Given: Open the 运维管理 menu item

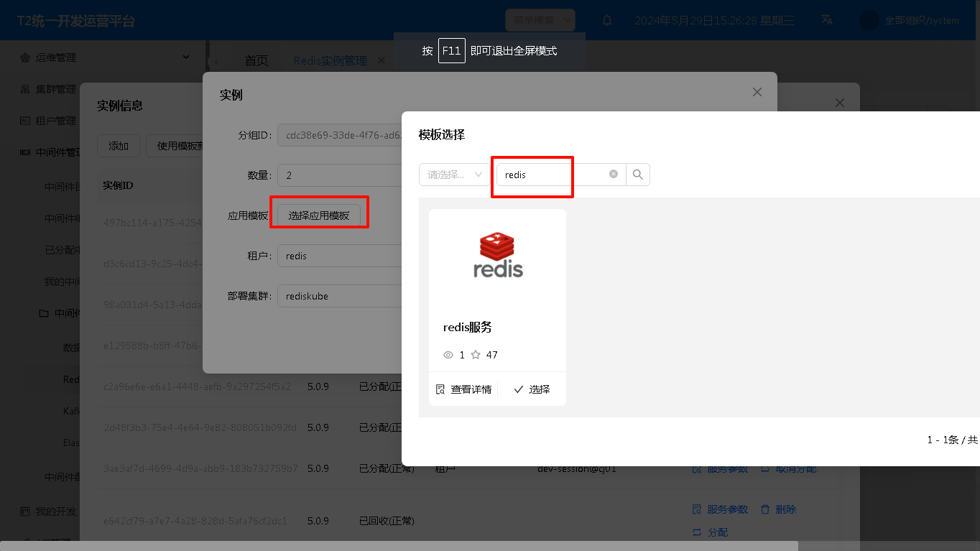Looking at the screenshot, I should (56, 57).
